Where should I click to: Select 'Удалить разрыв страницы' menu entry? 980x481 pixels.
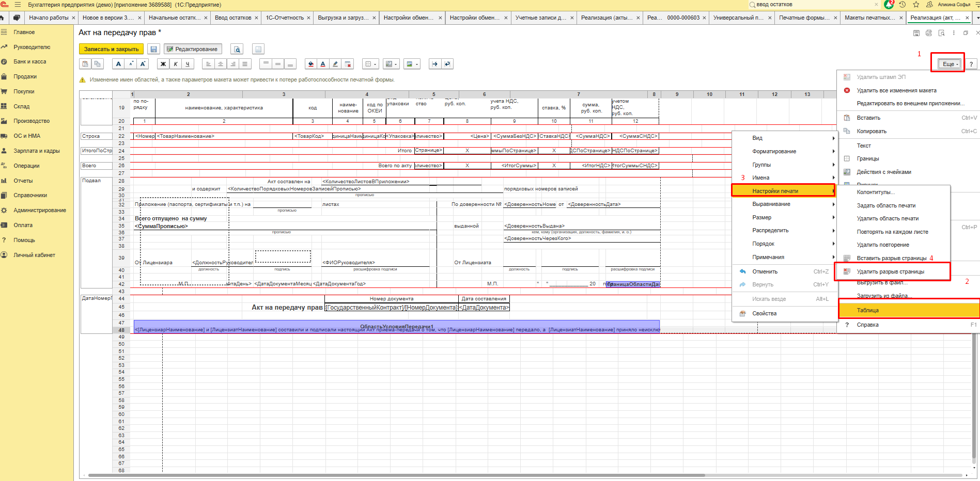point(890,271)
